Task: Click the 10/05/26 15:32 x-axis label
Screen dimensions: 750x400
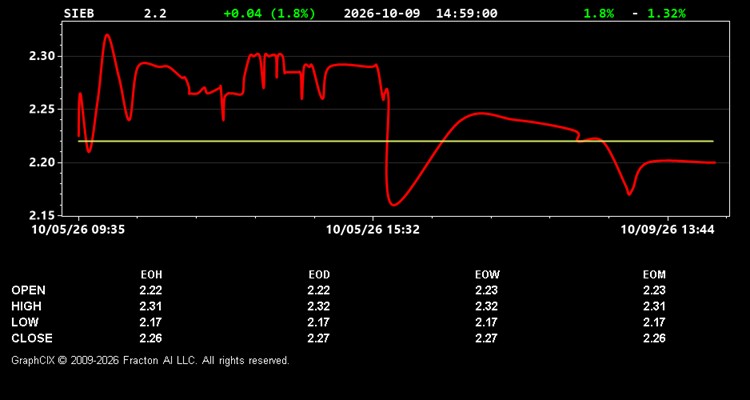Action: [x=373, y=230]
